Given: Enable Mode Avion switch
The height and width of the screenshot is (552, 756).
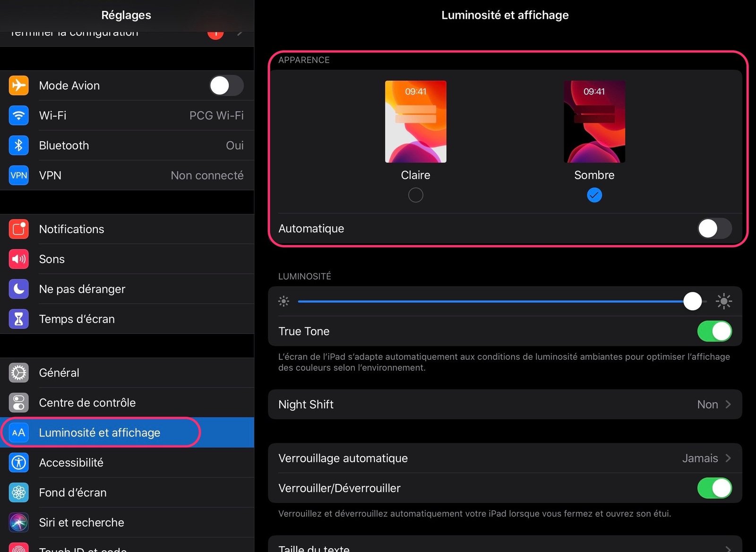Looking at the screenshot, I should pyautogui.click(x=226, y=85).
